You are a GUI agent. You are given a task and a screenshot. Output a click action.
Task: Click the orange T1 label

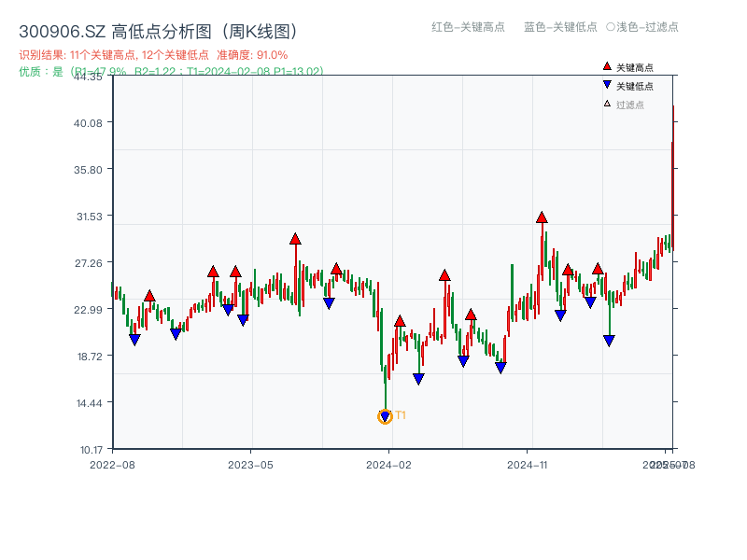coord(401,415)
